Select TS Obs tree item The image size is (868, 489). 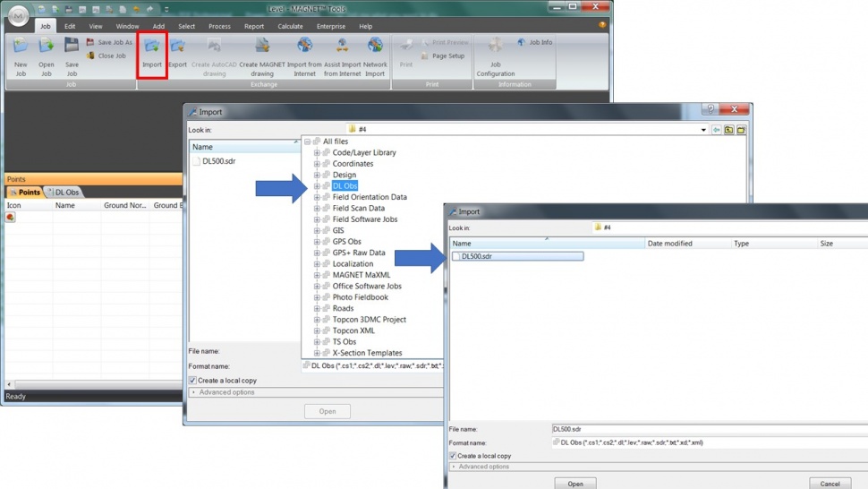[344, 342]
